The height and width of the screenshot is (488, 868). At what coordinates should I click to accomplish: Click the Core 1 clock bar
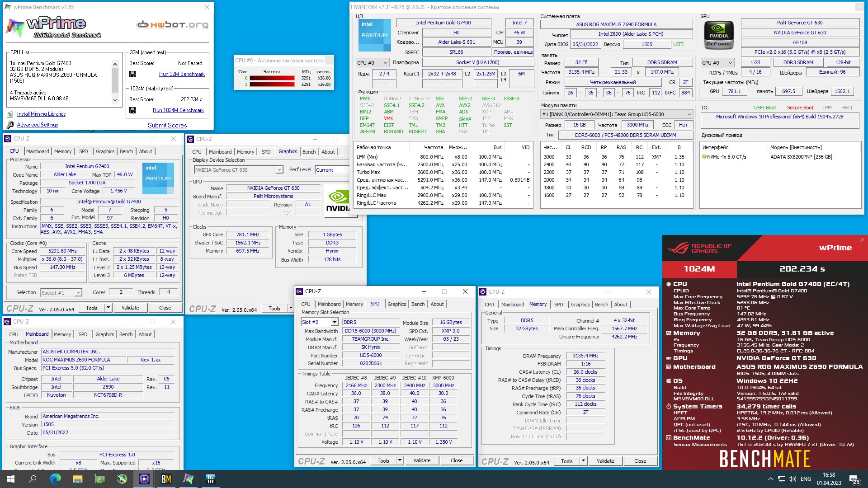[x=272, y=84]
